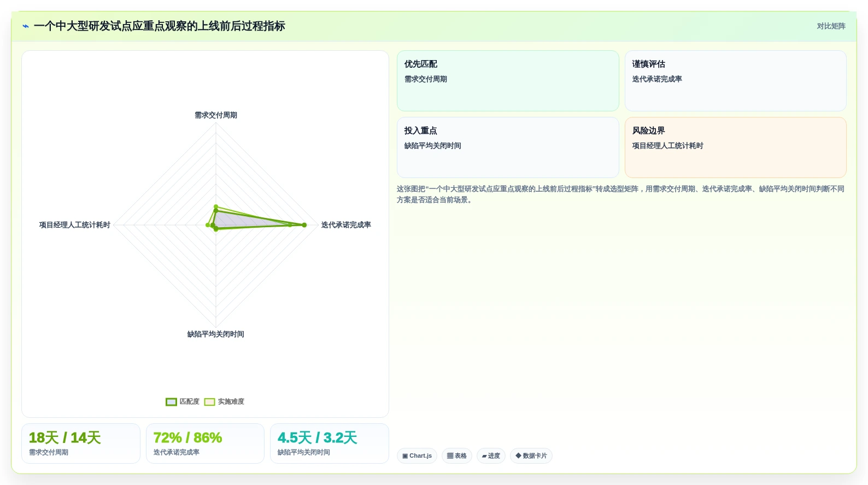
Task: Click the 表格 tag chip
Action: [x=457, y=456]
